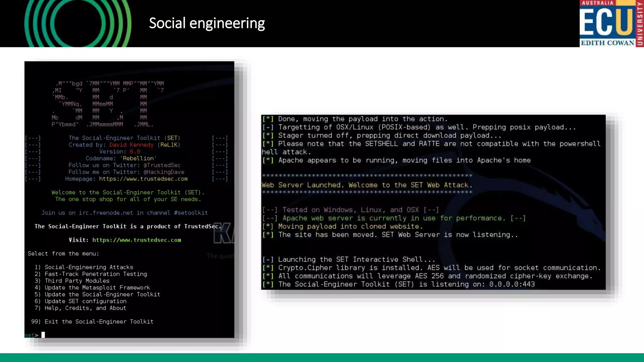
Task: Open the Visit https://www.trustedsec.com link
Action: (x=136, y=240)
